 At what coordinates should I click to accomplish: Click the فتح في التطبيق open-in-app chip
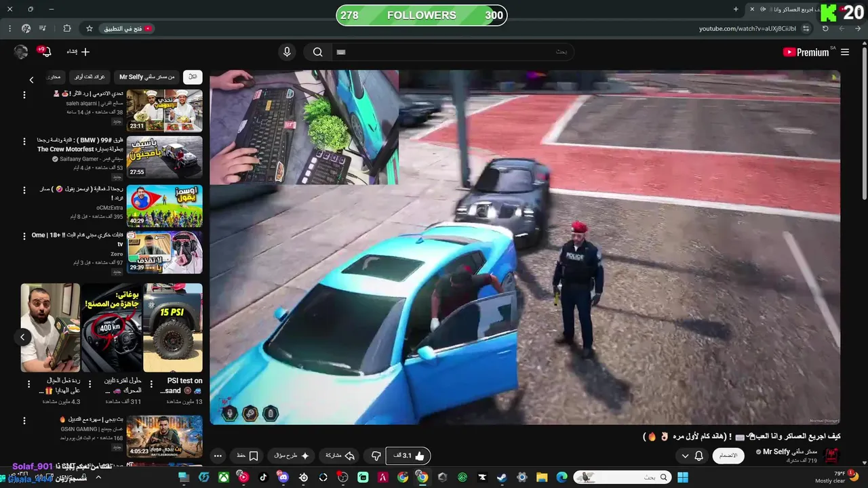point(128,28)
